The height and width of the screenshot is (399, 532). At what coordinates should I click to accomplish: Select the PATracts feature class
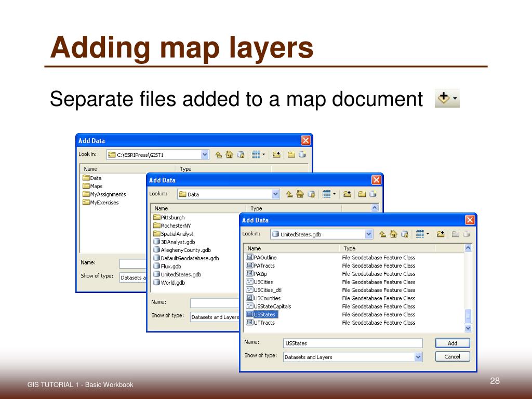pyautogui.click(x=260, y=265)
